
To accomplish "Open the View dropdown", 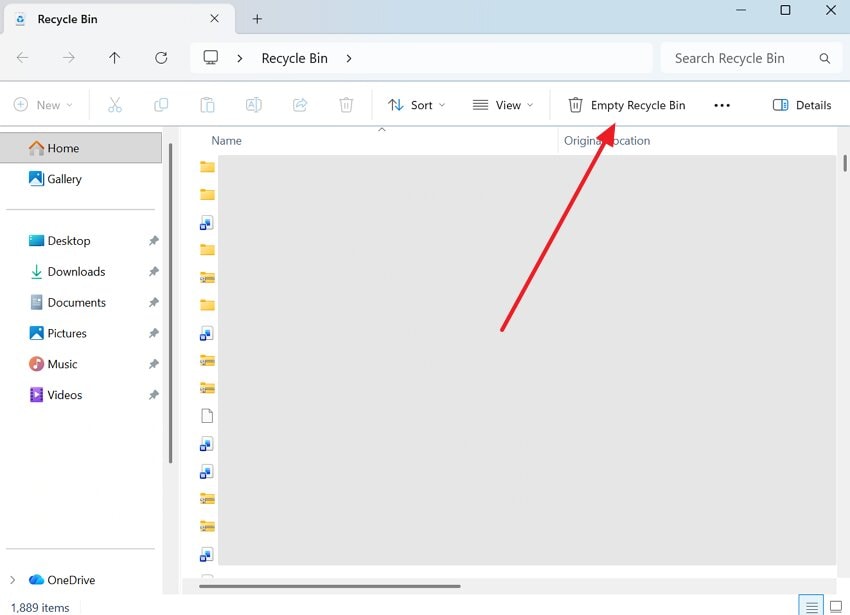I will (x=503, y=105).
